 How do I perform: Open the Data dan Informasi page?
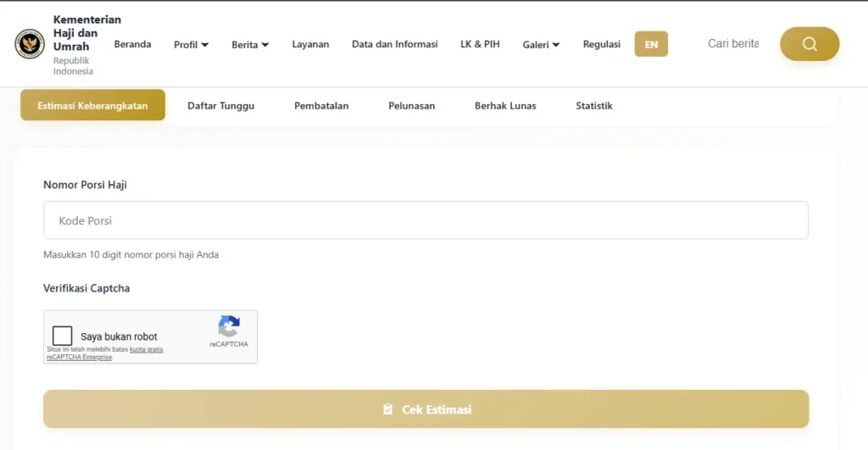tap(395, 44)
